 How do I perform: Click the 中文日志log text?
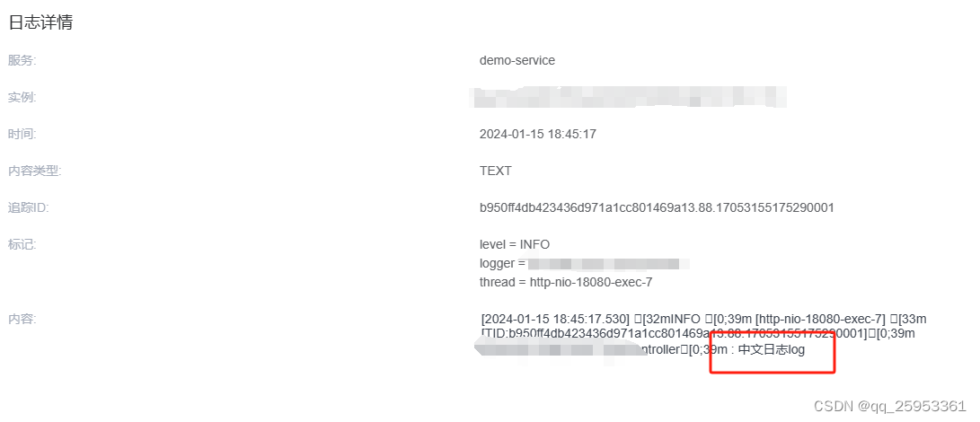click(772, 350)
